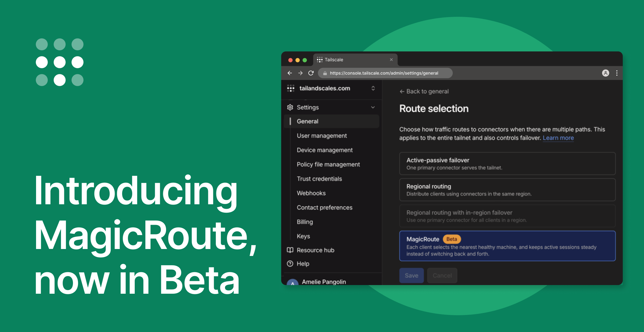
Task: Click the Resource hub book icon
Action: 290,250
